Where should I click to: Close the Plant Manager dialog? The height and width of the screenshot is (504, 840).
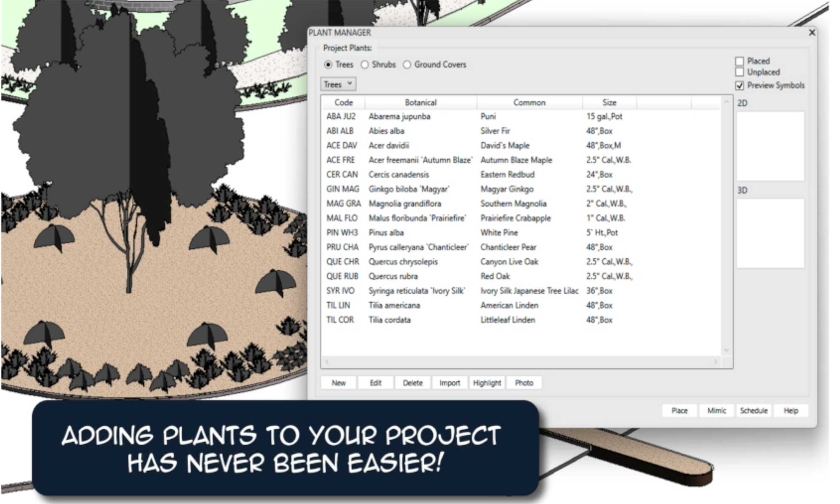(812, 32)
